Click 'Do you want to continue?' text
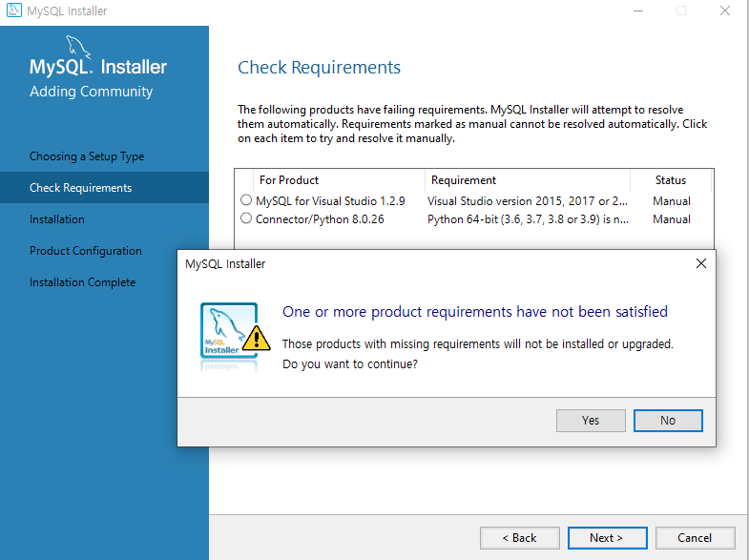Image resolution: width=749 pixels, height=560 pixels. point(350,364)
